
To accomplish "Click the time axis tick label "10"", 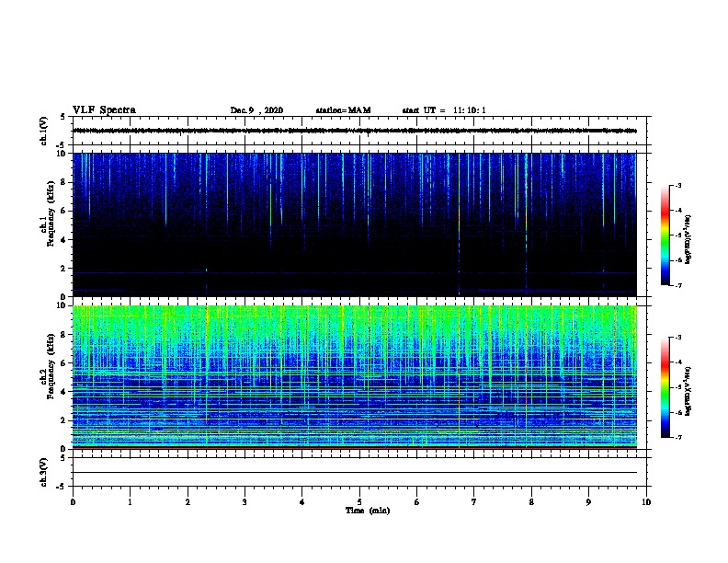I will 646,502.
